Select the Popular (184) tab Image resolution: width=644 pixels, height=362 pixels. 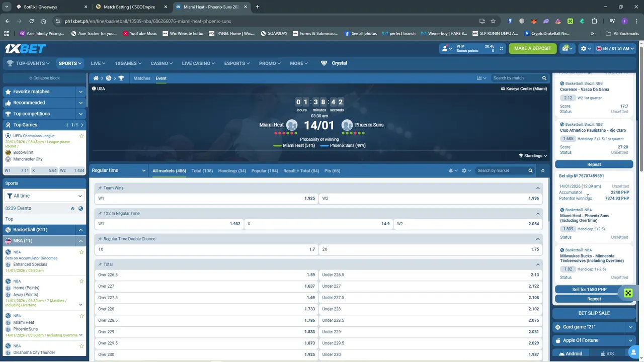pyautogui.click(x=265, y=171)
